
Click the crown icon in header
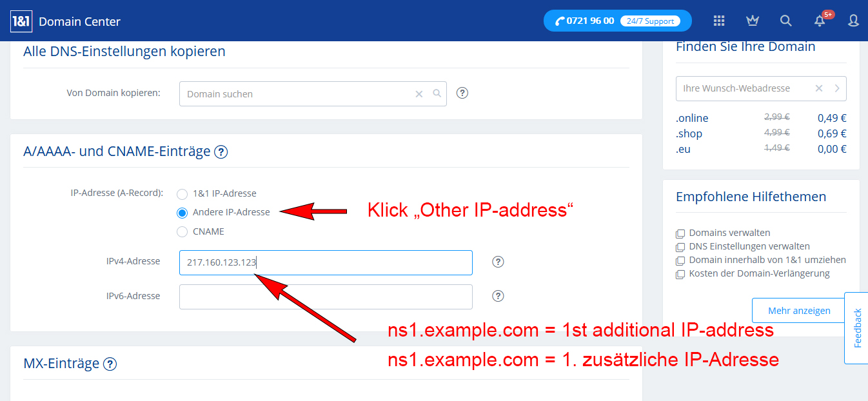click(x=752, y=21)
